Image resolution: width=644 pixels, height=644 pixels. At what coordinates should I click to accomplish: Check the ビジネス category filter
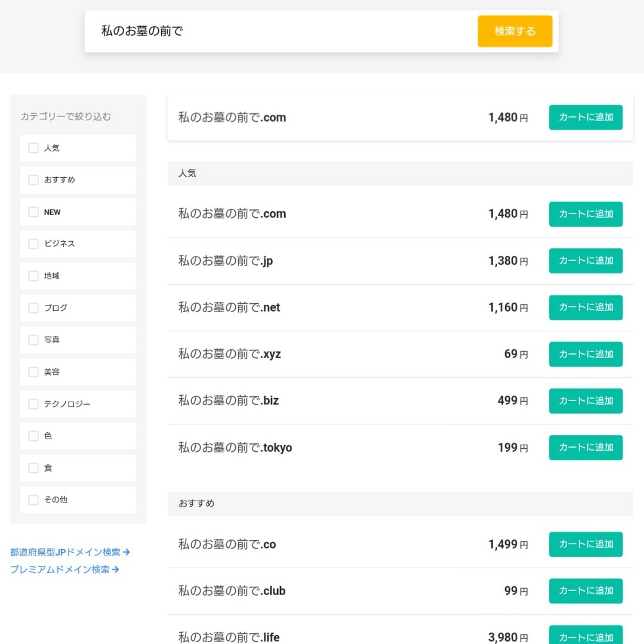(33, 244)
